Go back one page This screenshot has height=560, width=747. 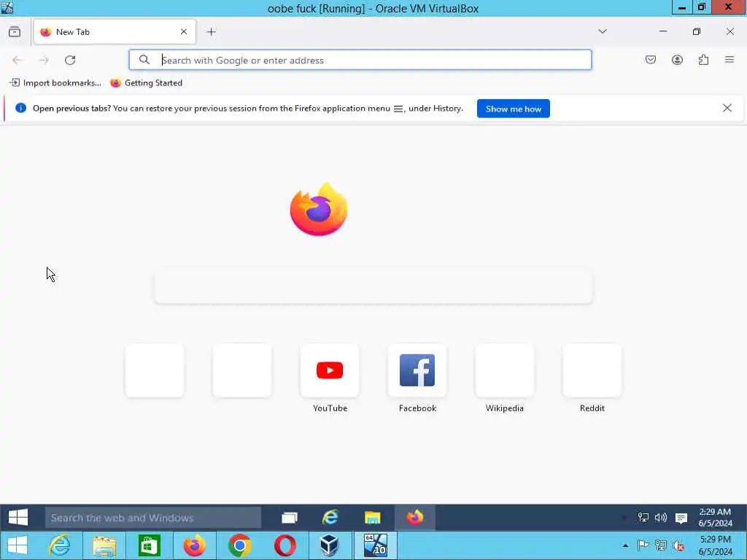[18, 60]
